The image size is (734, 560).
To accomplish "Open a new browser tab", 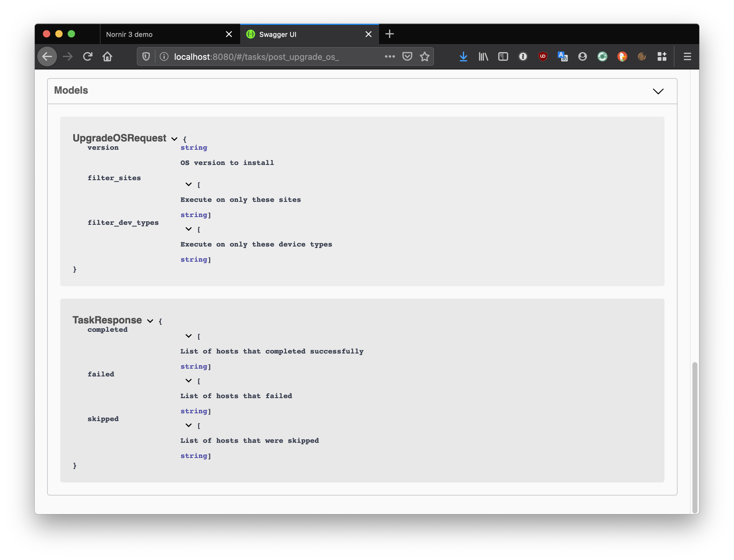I will (390, 34).
